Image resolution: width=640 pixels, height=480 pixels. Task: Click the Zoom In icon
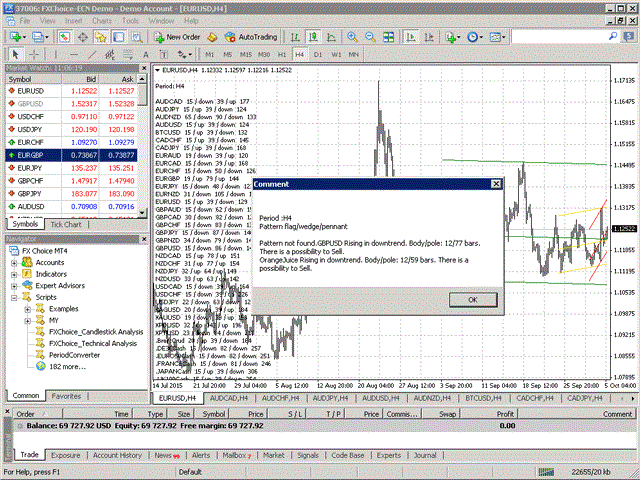[x=352, y=37]
